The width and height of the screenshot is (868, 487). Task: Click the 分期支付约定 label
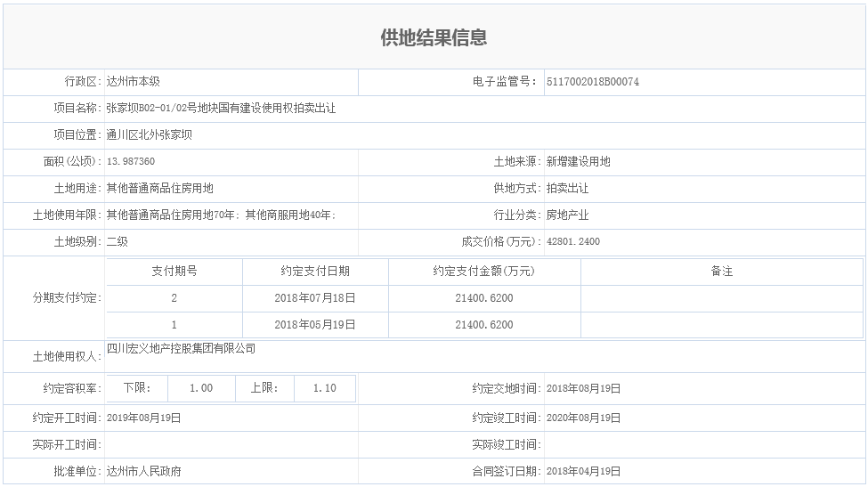(x=67, y=297)
